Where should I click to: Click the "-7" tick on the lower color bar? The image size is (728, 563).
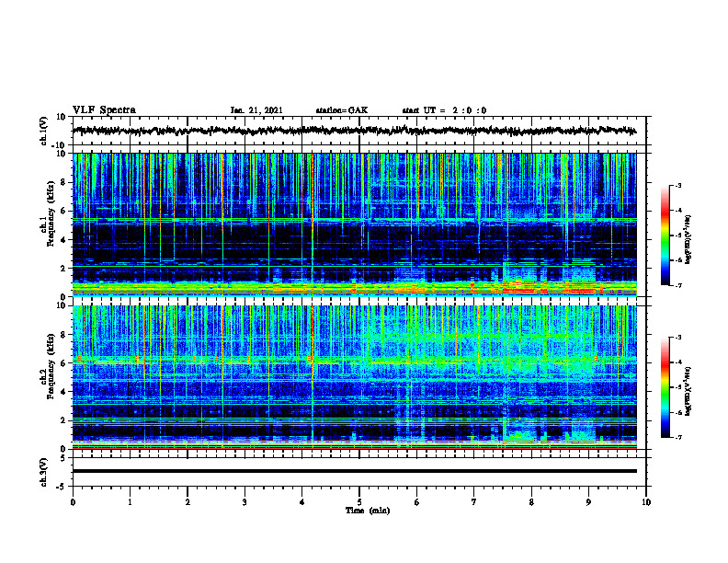678,438
